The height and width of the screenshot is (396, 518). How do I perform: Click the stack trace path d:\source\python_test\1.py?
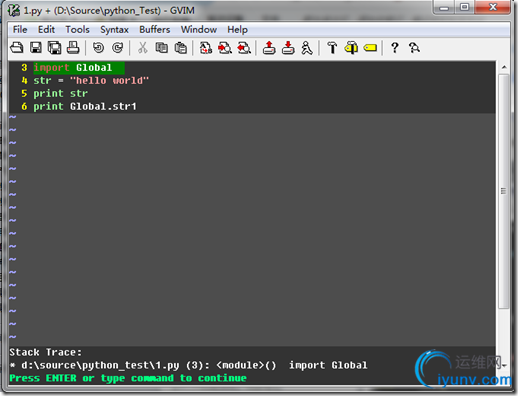pyautogui.click(x=100, y=365)
